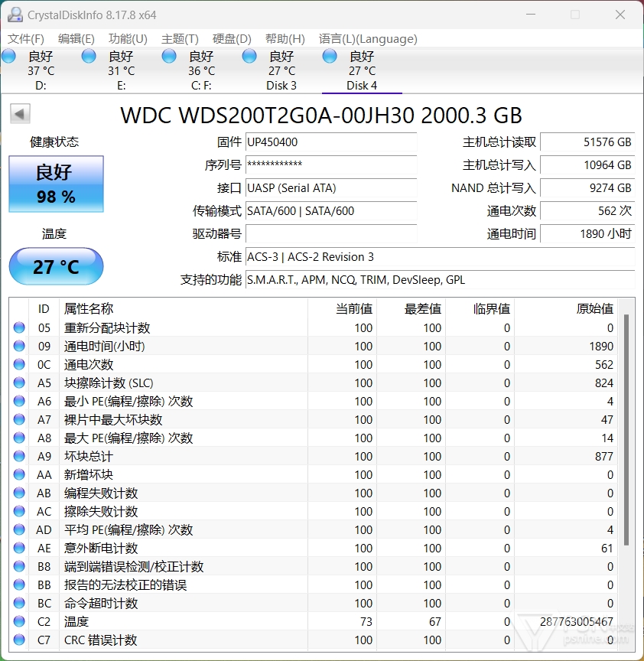Screen dimensions: 644x661
Task: Click status orb for attribute 0C row
Action: tap(19, 364)
